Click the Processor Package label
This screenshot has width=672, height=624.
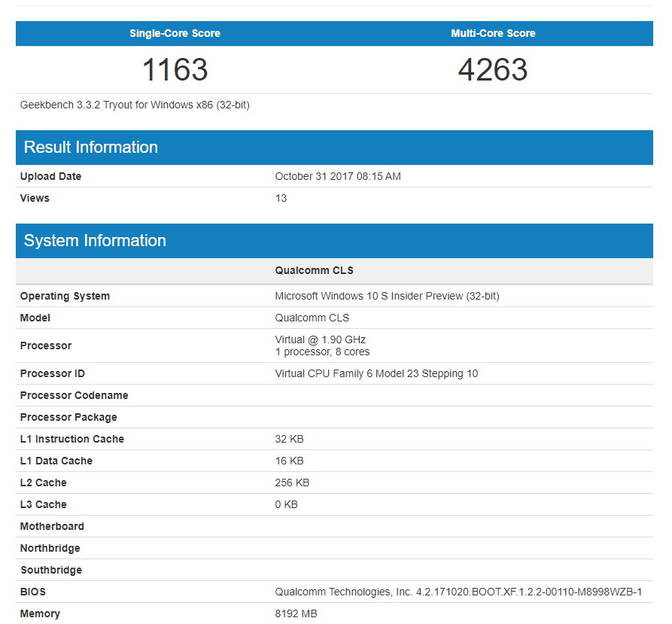tap(68, 418)
